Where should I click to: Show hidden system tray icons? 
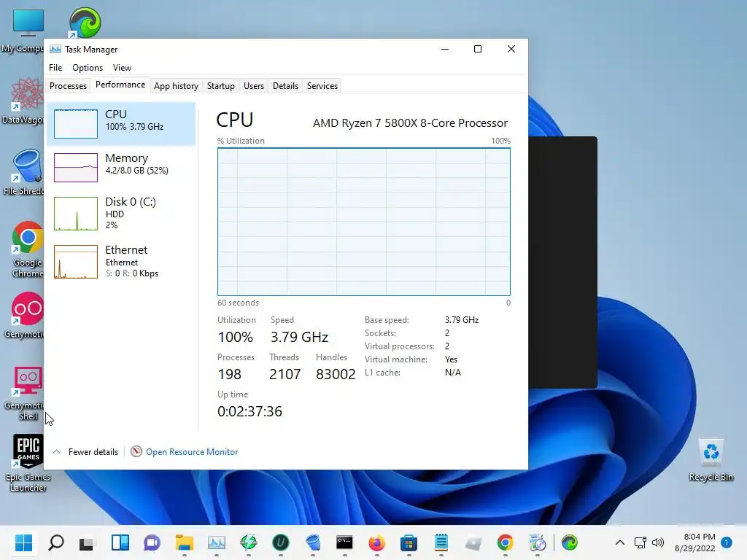pyautogui.click(x=620, y=542)
